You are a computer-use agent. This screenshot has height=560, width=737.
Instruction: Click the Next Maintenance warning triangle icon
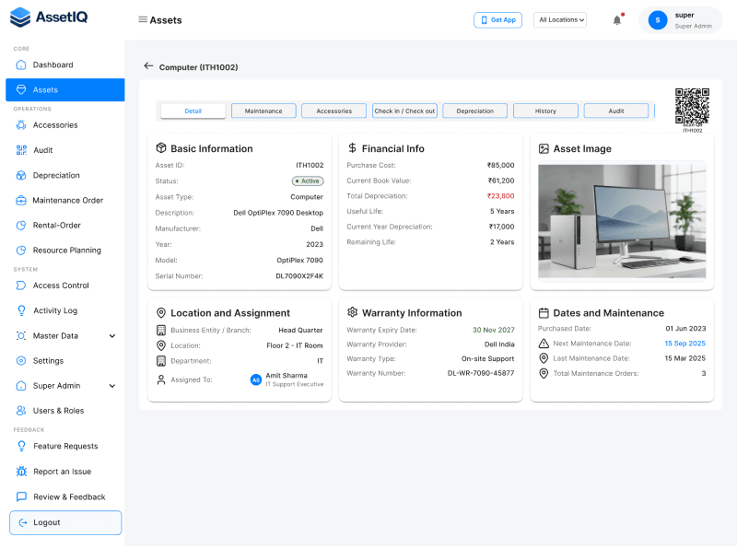[544, 344]
